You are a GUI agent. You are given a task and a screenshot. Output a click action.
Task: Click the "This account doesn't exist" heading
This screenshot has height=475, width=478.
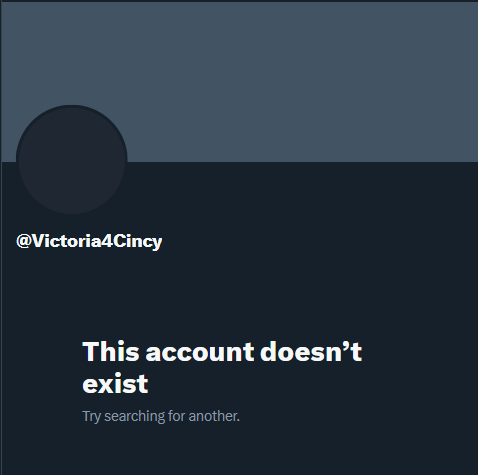click(222, 367)
